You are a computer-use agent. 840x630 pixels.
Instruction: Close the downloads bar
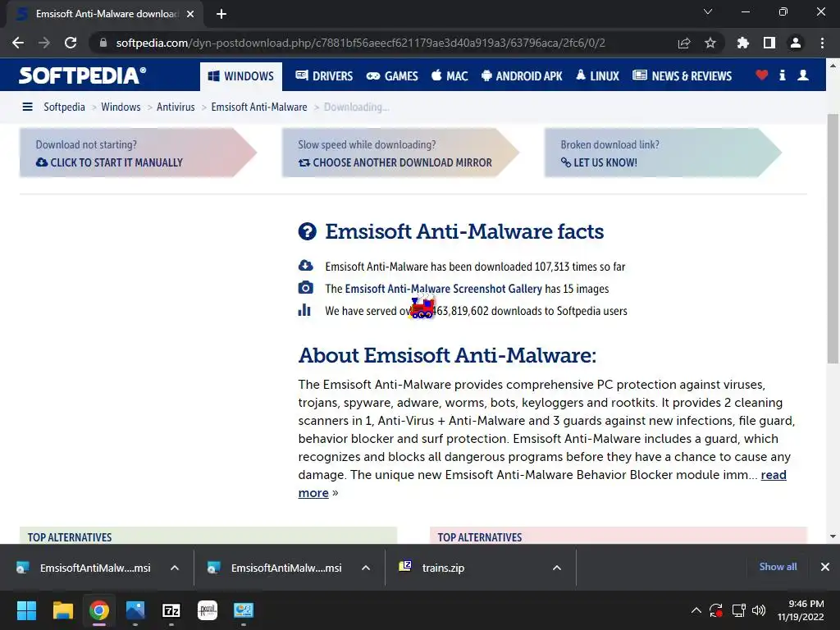pyautogui.click(x=825, y=567)
